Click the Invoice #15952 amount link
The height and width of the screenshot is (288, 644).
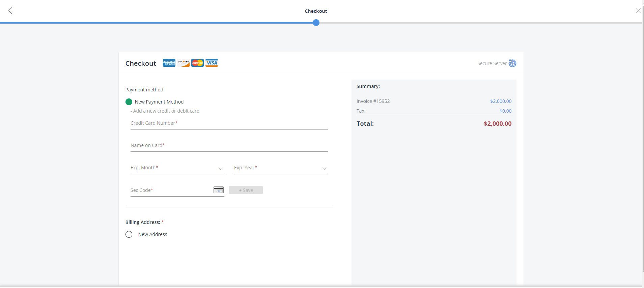[x=501, y=101]
